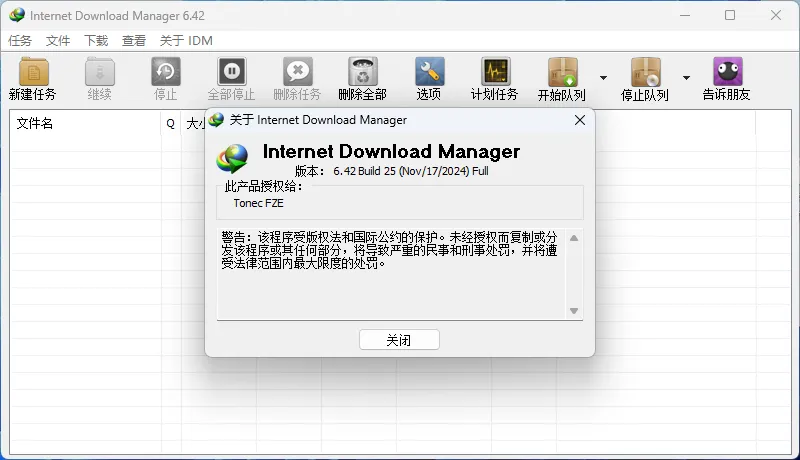The height and width of the screenshot is (460, 800).
Task: Click the 告诉朋友 (tell a friend) icon
Action: 728,72
